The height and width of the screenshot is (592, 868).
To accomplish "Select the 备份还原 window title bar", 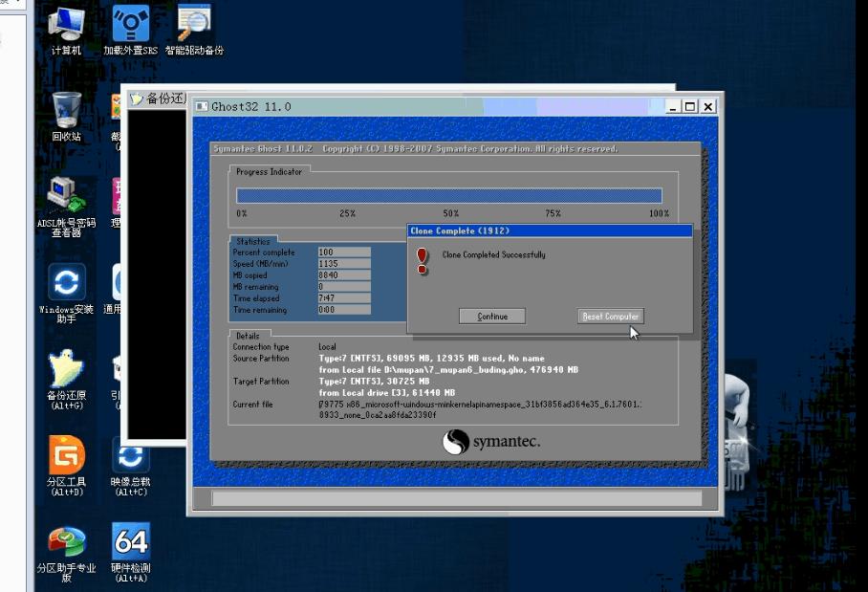I will [x=157, y=99].
